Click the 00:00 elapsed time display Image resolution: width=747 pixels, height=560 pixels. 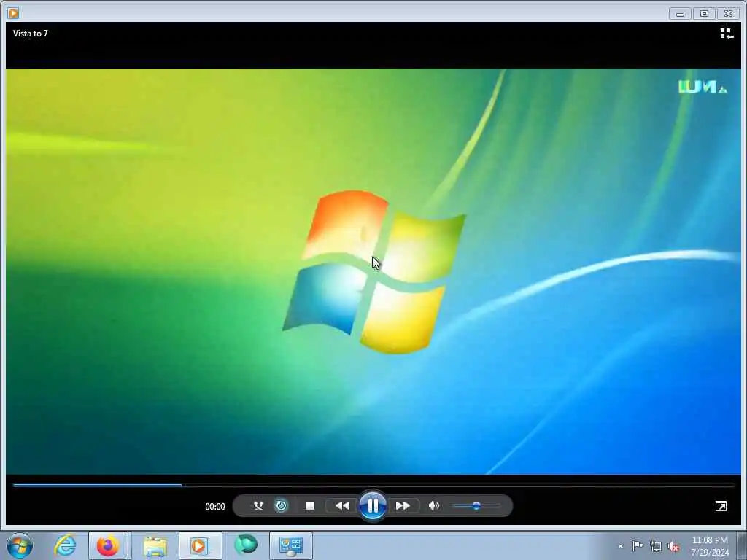point(215,506)
